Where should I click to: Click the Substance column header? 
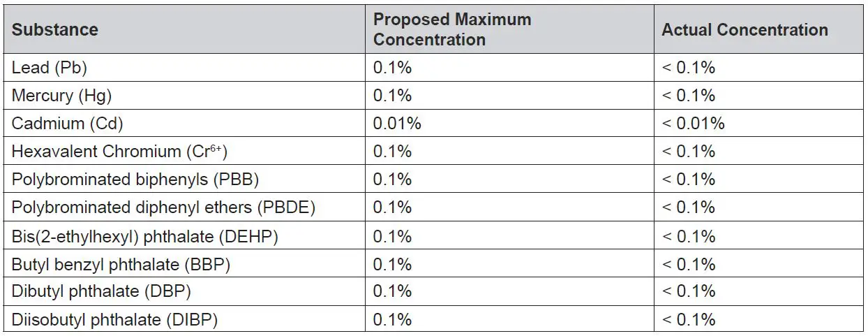[x=55, y=30]
